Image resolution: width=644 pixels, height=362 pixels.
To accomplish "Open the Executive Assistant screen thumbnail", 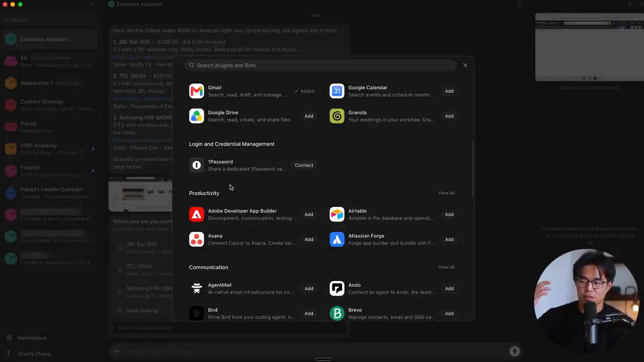I will [x=589, y=48].
